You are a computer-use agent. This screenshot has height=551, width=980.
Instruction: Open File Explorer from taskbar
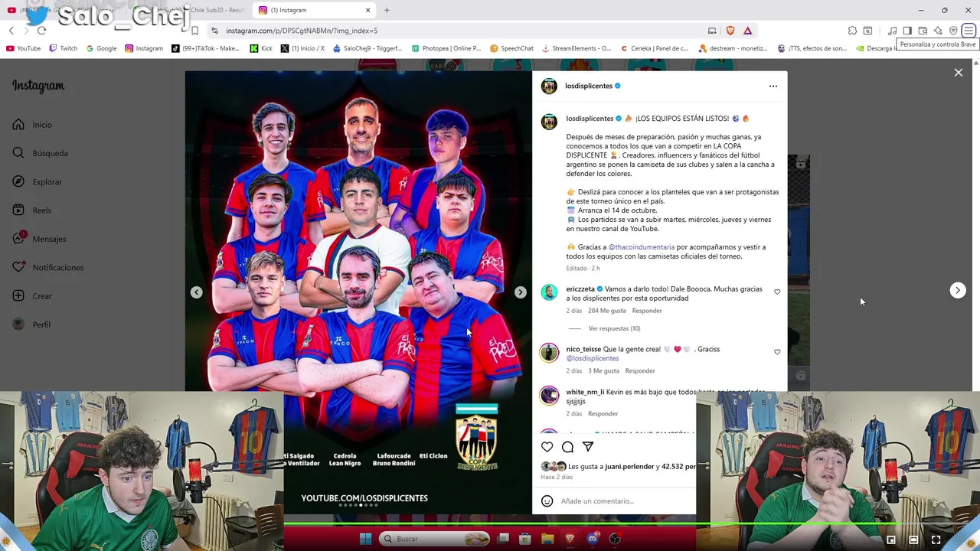coord(547,539)
